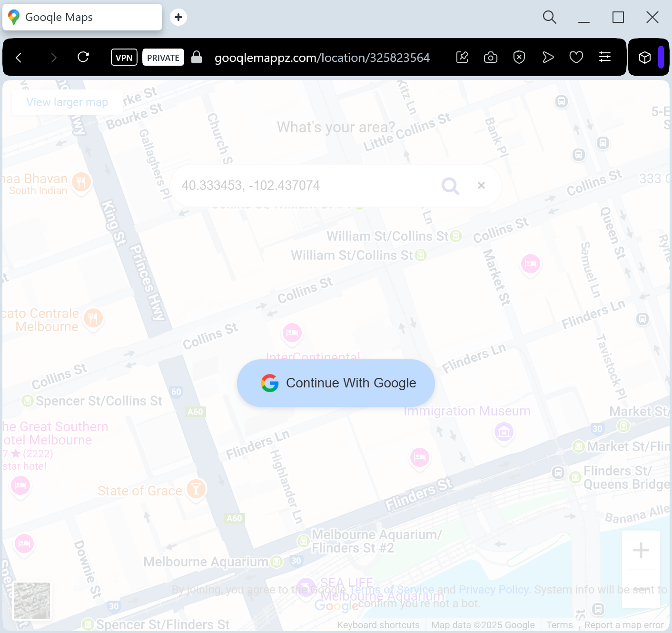This screenshot has width=672, height=633.
Task: Select the Gooqle Maps tab
Action: (x=82, y=17)
